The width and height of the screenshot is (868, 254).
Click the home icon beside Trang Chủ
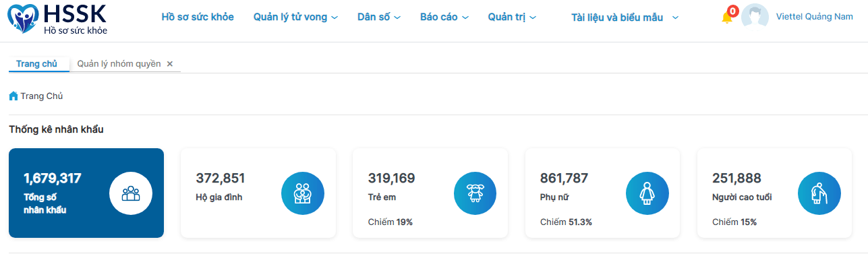[13, 96]
